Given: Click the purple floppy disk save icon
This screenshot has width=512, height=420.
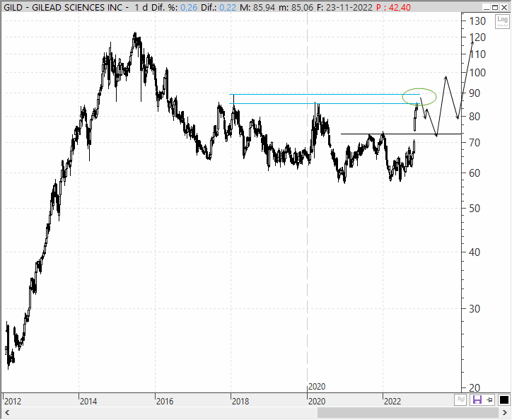Looking at the screenshot, I should tap(477, 399).
